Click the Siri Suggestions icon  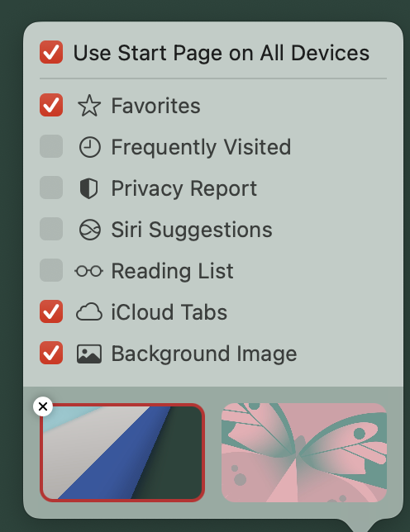tap(89, 230)
